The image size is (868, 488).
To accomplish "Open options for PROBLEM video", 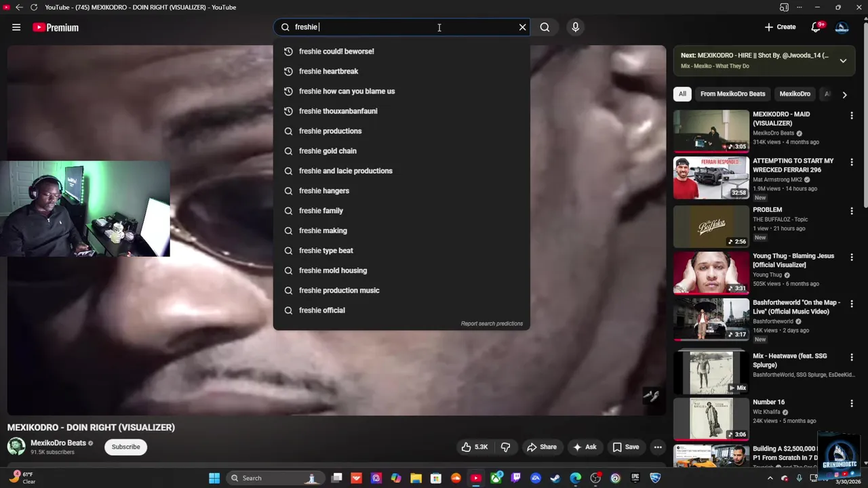I will click(852, 211).
